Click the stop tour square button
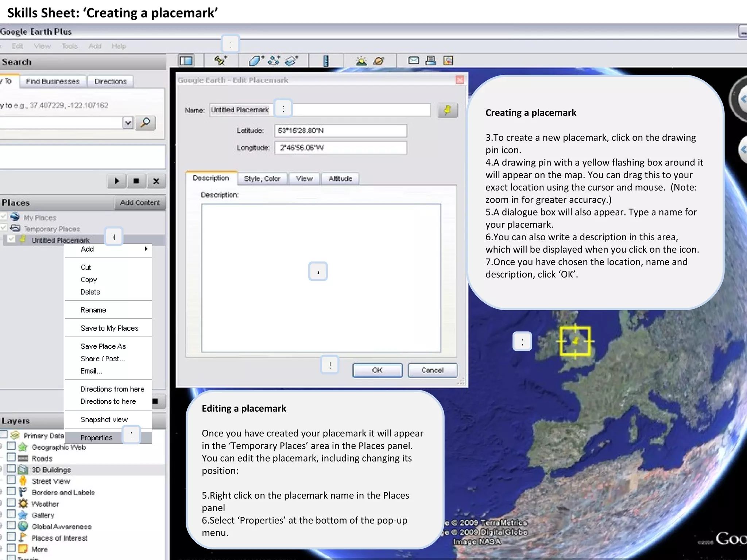This screenshot has height=560, width=747. pos(136,181)
